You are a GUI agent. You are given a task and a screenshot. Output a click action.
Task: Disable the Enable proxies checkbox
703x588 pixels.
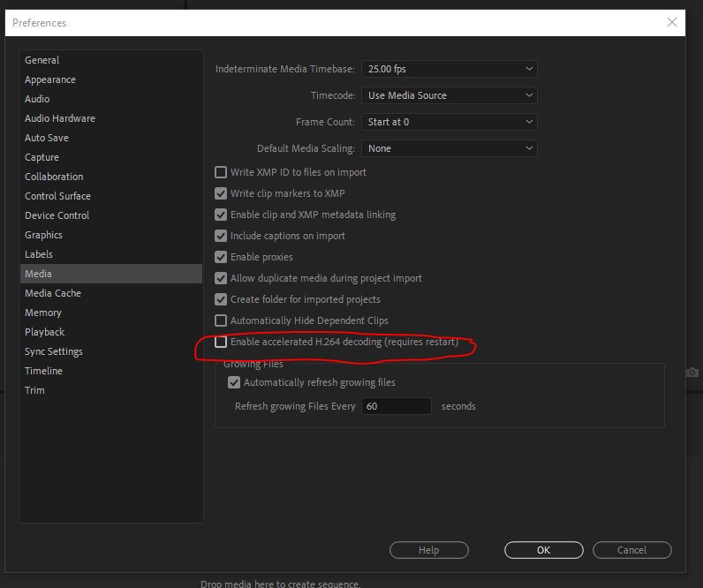221,257
